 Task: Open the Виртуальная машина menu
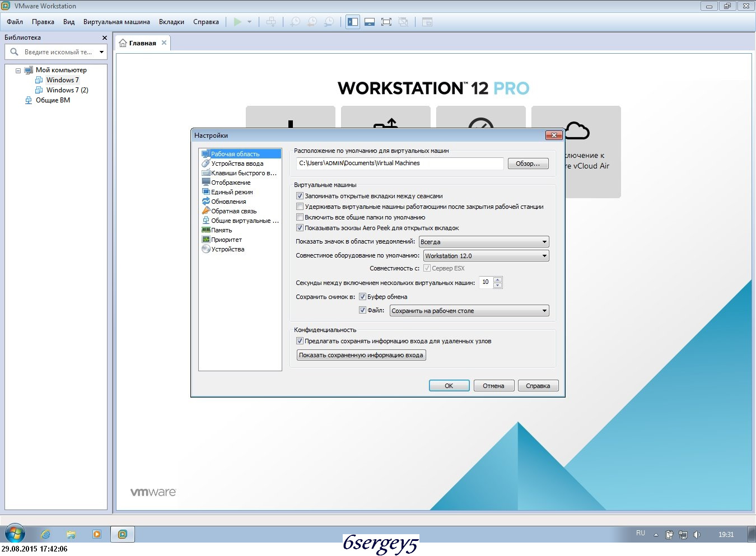[116, 22]
